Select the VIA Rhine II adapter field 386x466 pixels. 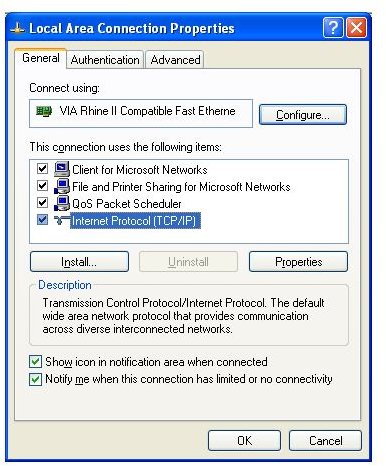(141, 113)
